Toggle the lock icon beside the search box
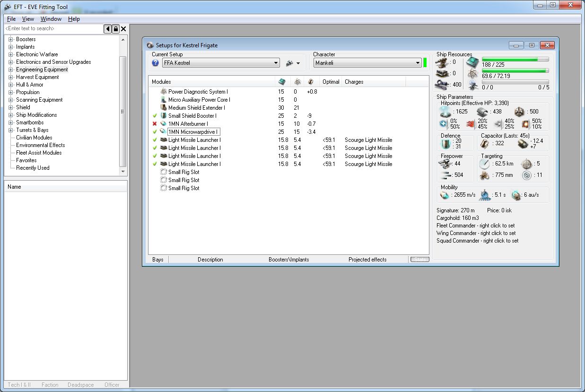The width and height of the screenshot is (585, 392). pyautogui.click(x=116, y=29)
